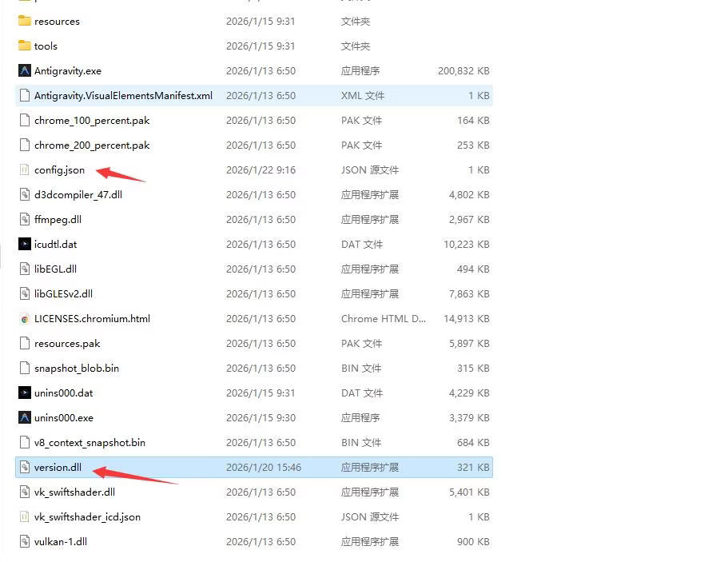Viewport: 728px width, 562px height.
Task: Select the ffmpeg.dll file icon
Action: pyautogui.click(x=25, y=220)
